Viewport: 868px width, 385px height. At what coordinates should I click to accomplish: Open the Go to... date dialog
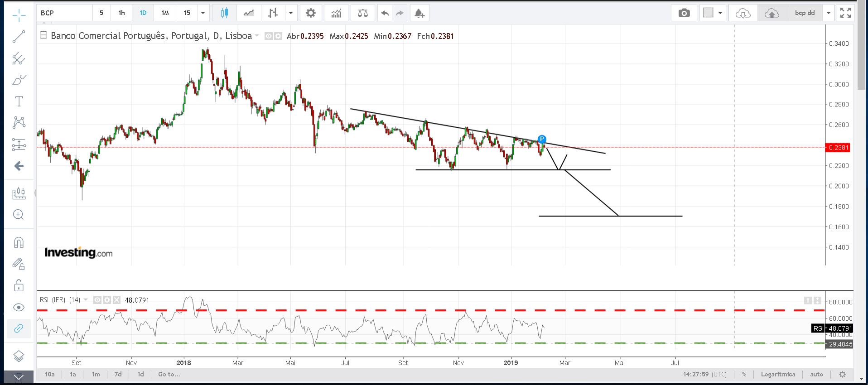pyautogui.click(x=169, y=375)
